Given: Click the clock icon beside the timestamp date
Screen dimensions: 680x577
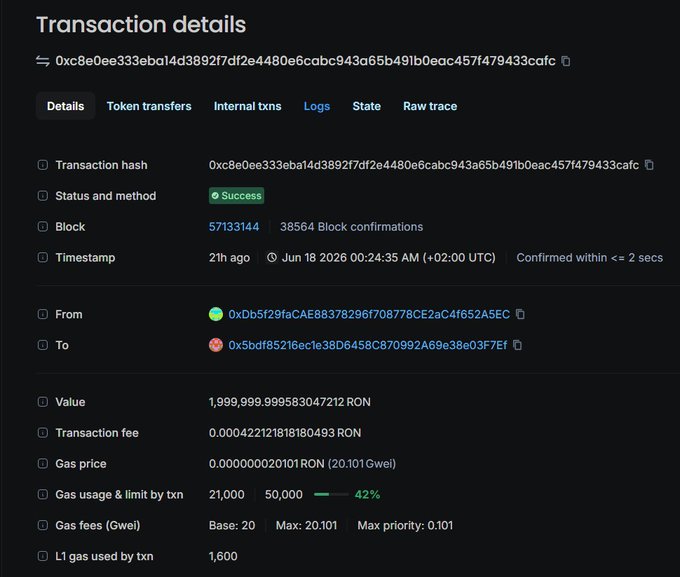Looking at the screenshot, I should [272, 257].
